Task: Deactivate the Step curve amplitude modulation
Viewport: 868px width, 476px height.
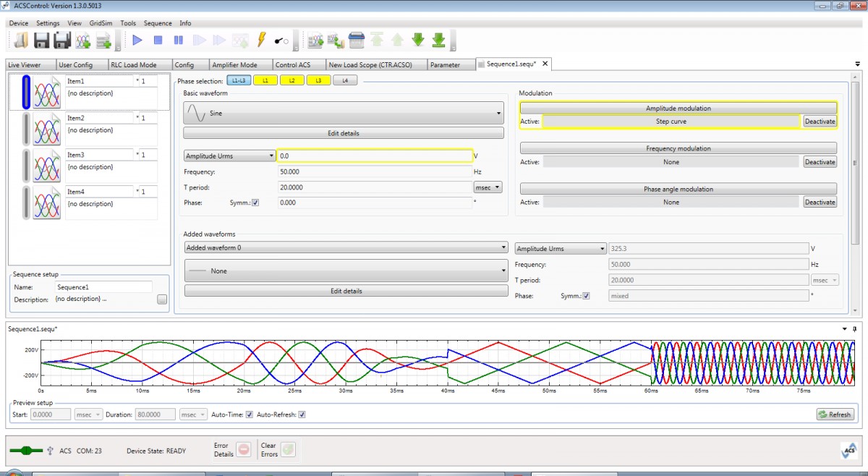Action: click(820, 122)
